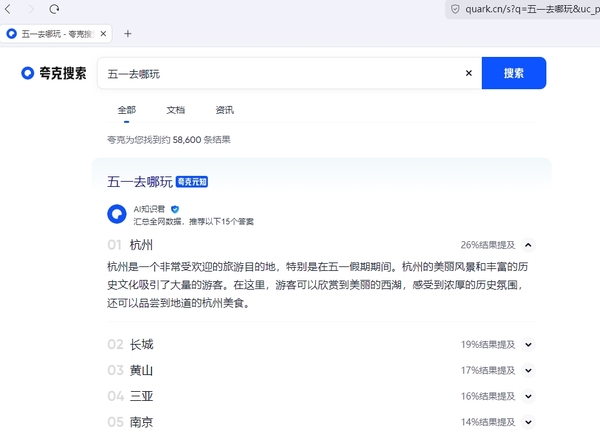Click into the search input field
The image size is (600, 439).
[280, 73]
